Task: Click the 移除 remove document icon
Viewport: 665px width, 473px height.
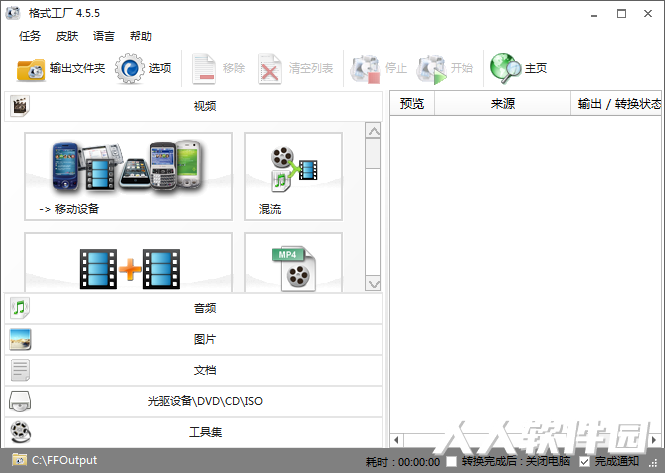Action: (204, 68)
